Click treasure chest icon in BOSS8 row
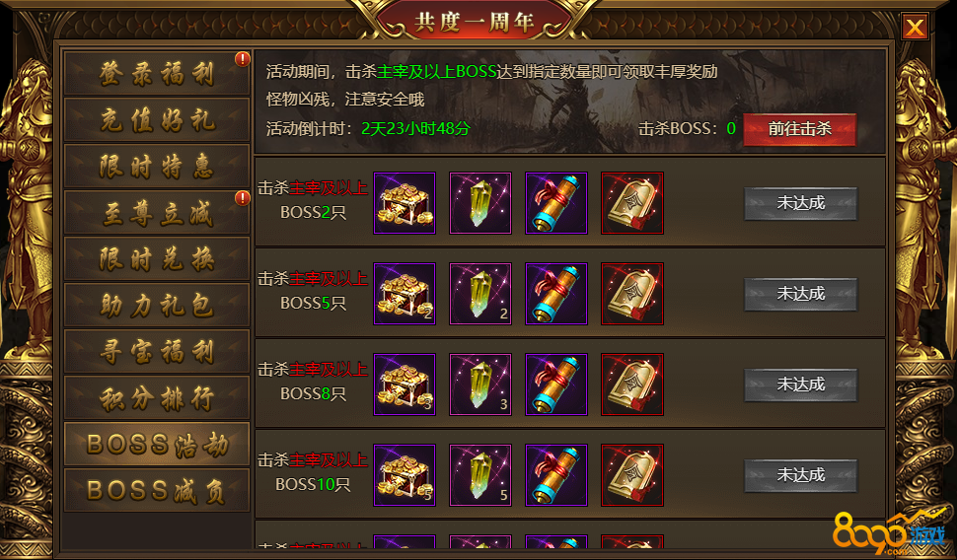The height and width of the screenshot is (560, 957). tap(405, 385)
